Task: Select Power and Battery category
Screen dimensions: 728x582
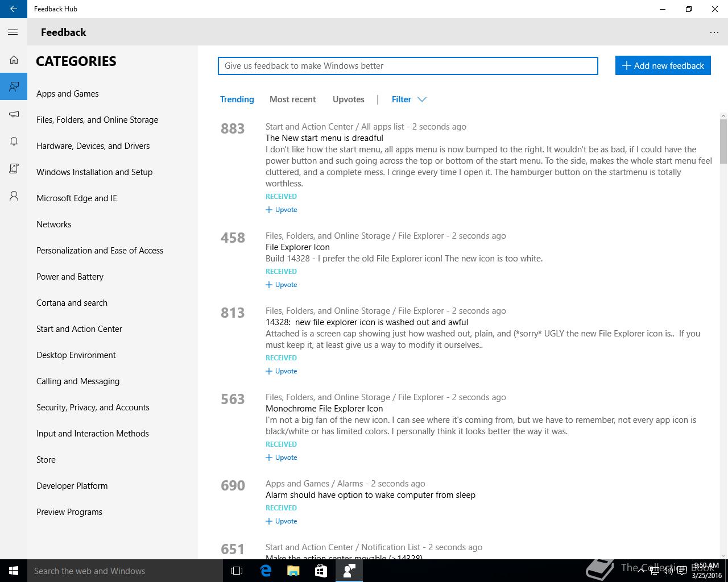Action: (70, 277)
